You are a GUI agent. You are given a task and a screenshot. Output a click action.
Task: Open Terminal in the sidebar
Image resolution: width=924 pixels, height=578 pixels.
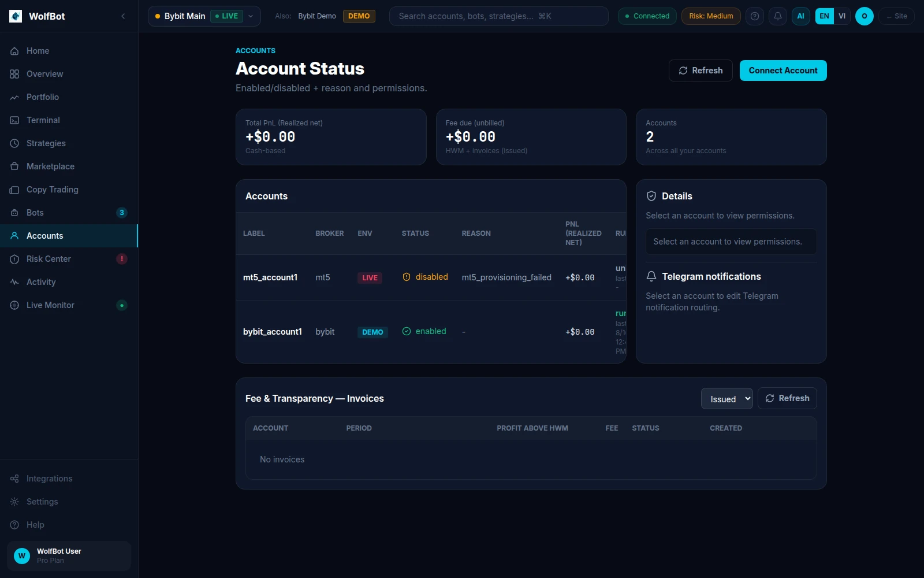pyautogui.click(x=69, y=120)
